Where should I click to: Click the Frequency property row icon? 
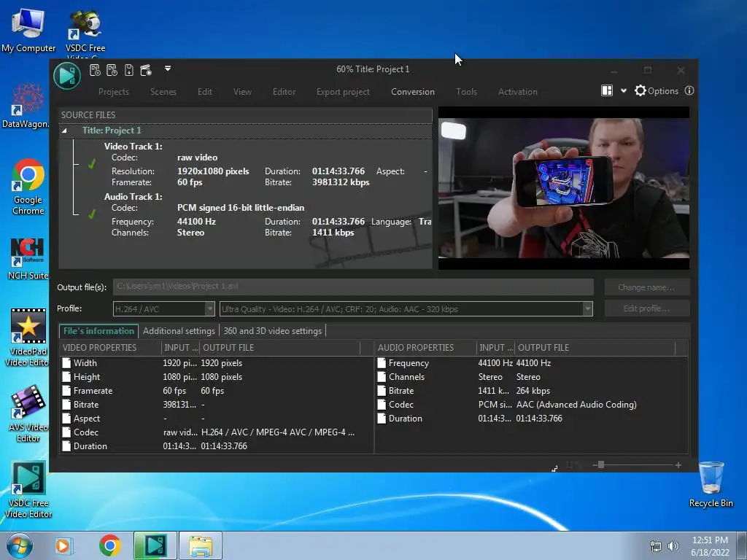pos(382,363)
